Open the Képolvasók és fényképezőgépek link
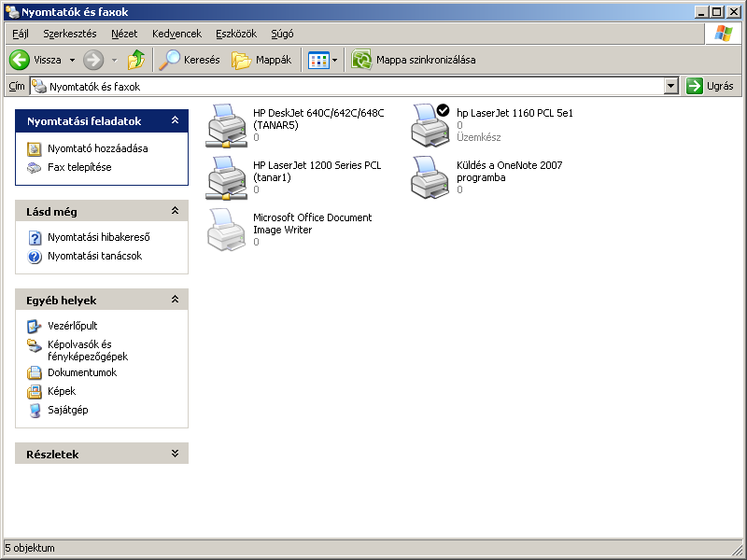Image resolution: width=747 pixels, height=560 pixels. 88,351
